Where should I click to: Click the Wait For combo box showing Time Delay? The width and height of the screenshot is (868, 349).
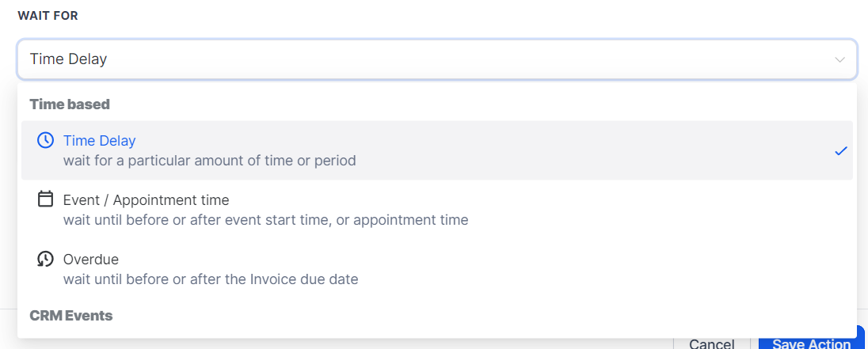point(396,59)
